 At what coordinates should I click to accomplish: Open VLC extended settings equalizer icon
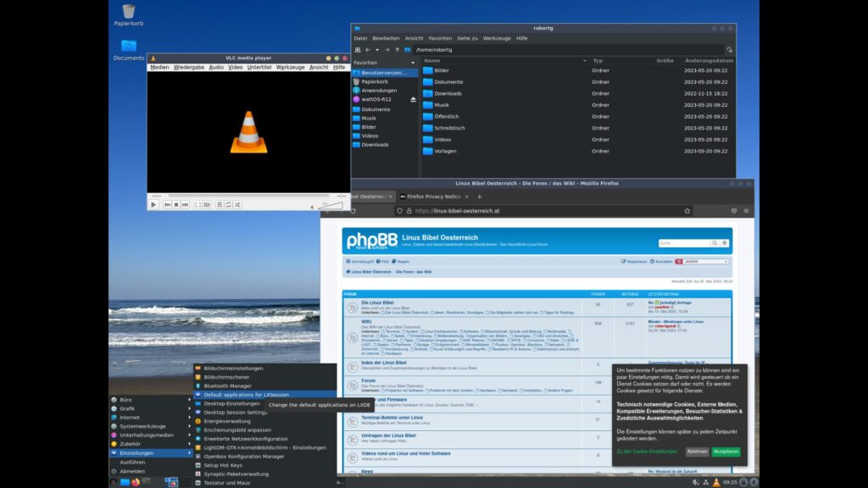tap(207, 205)
